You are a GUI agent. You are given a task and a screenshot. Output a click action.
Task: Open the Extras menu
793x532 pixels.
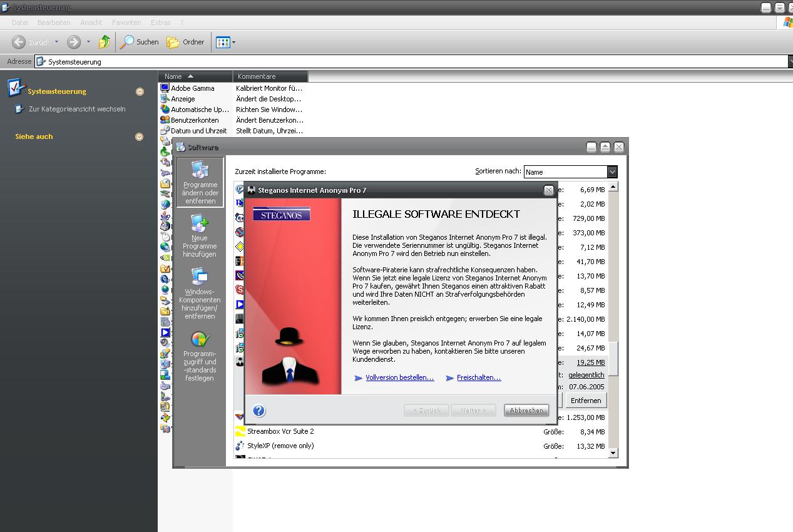161,23
